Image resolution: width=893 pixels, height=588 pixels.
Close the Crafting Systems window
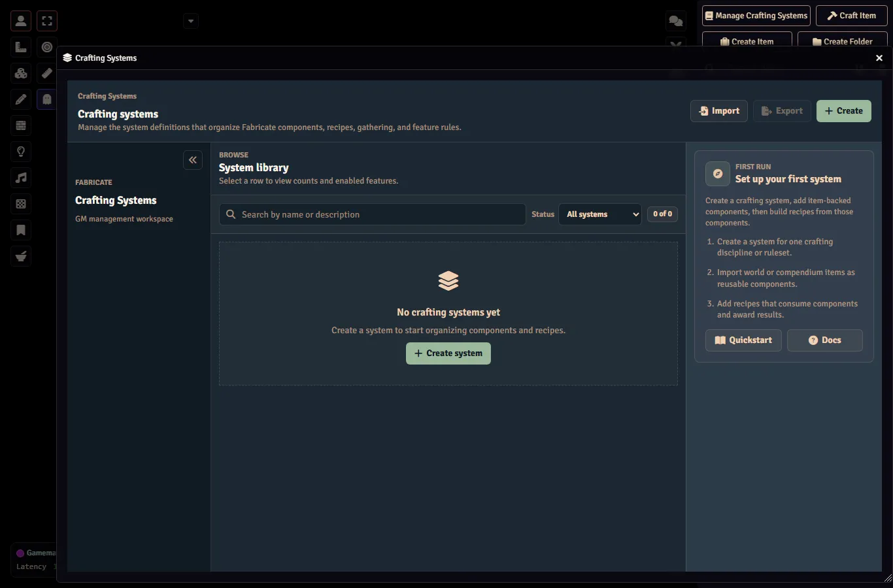click(x=879, y=58)
